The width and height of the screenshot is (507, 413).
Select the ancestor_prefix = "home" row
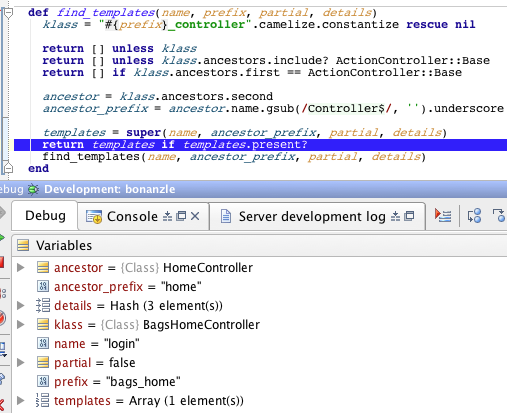click(x=259, y=286)
